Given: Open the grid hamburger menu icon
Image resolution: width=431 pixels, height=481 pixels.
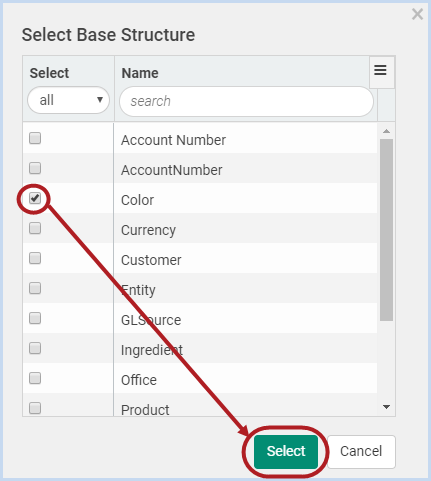Looking at the screenshot, I should tap(380, 70).
